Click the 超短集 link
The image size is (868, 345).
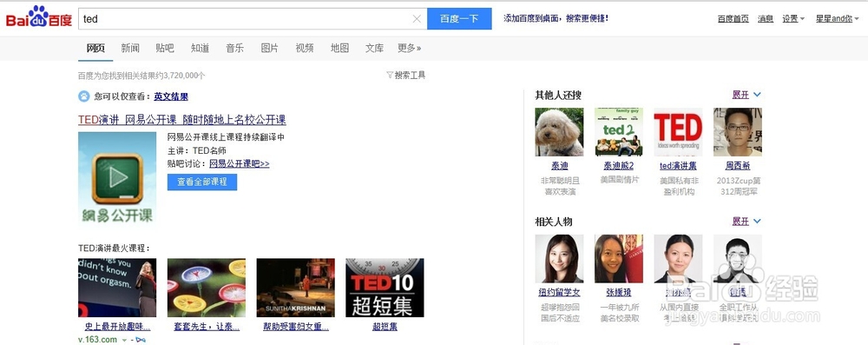coord(385,327)
